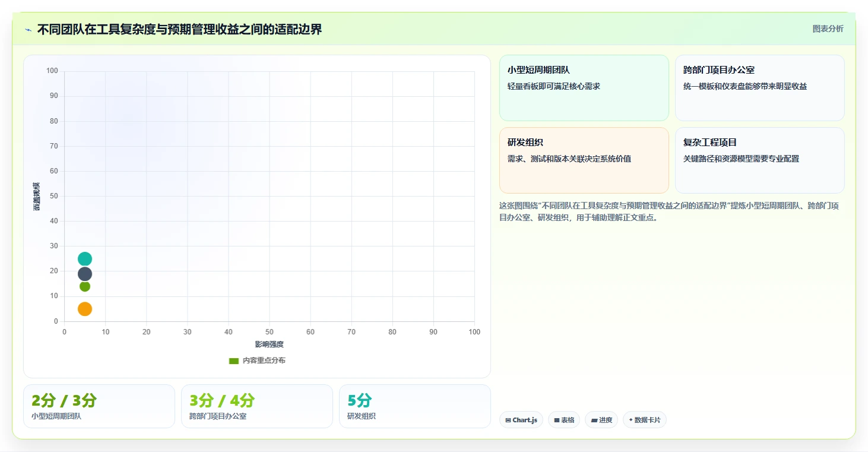Toggle the 内容重点分布 legend label
Viewport: 868px width, 452px height.
pos(264,361)
